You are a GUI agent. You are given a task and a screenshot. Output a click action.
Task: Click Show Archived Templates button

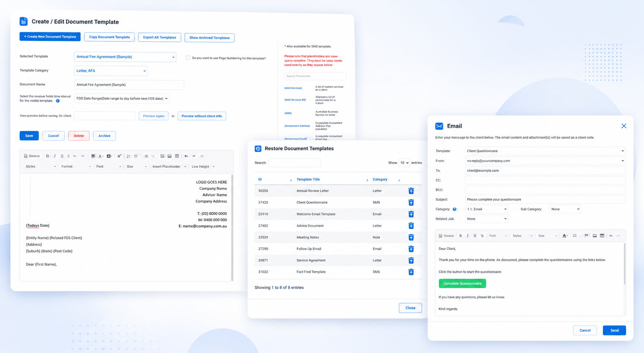pyautogui.click(x=209, y=38)
